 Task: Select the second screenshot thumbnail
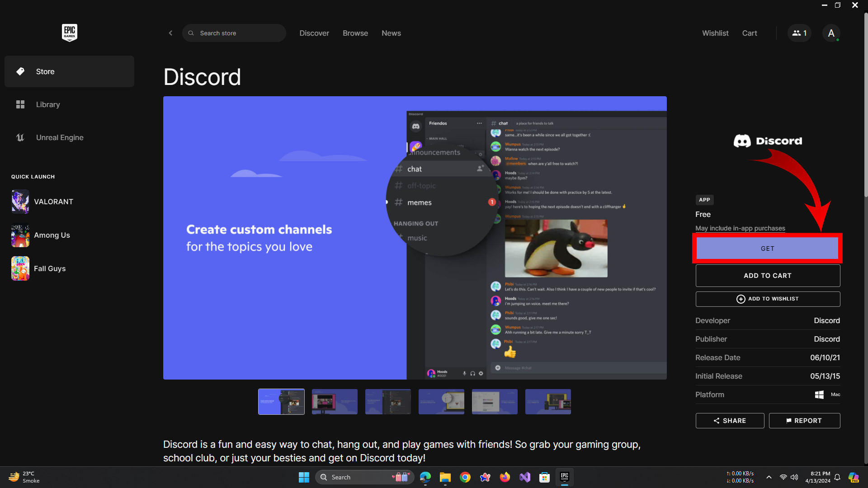click(335, 401)
